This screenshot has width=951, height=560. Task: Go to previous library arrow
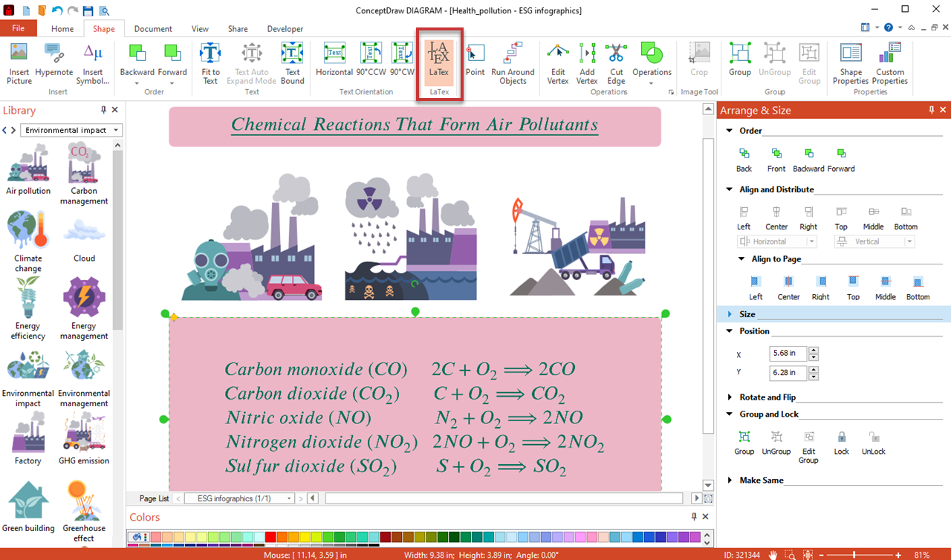[x=4, y=130]
